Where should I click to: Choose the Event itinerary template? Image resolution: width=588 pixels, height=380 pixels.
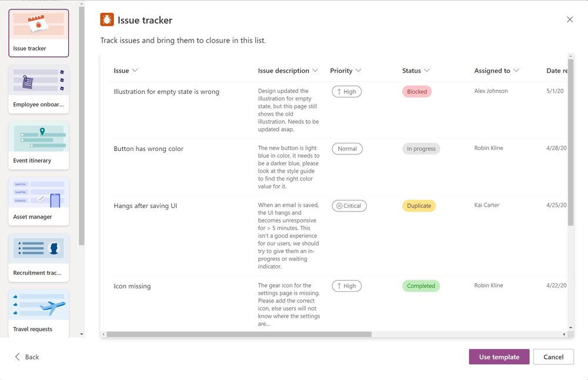click(x=39, y=146)
